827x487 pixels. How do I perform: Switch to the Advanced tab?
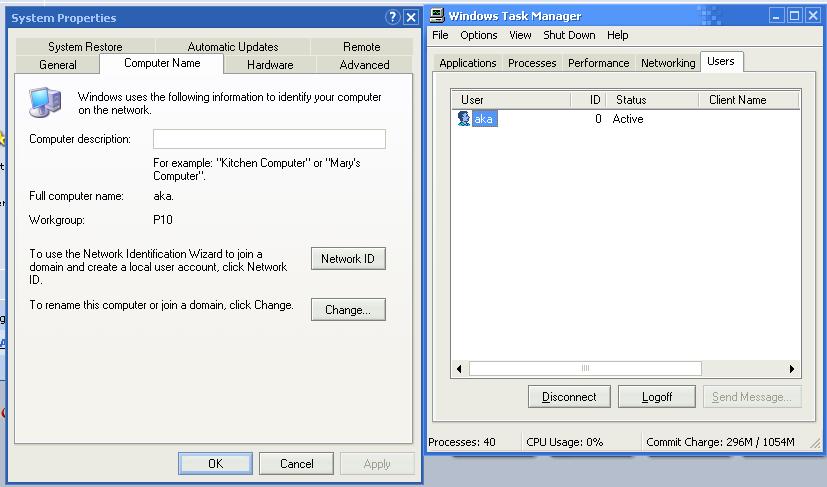click(364, 64)
